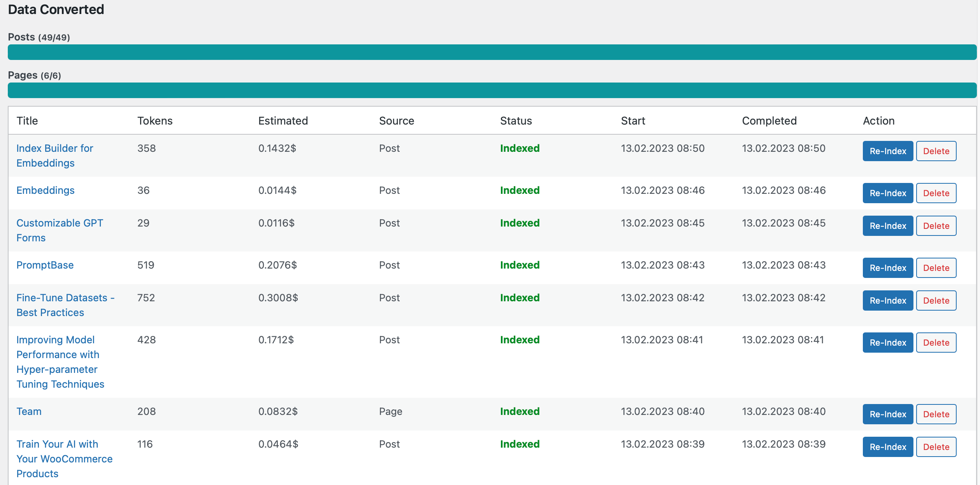Click the 'Status' column header

click(x=516, y=121)
